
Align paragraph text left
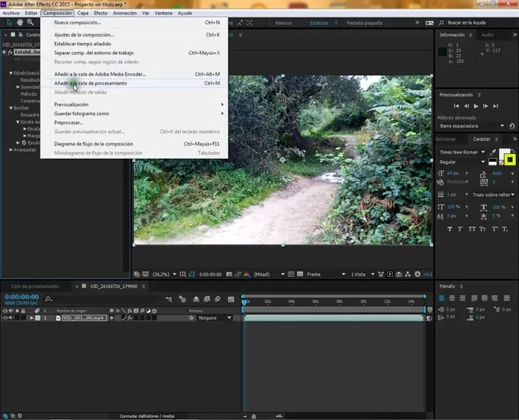pos(442,298)
